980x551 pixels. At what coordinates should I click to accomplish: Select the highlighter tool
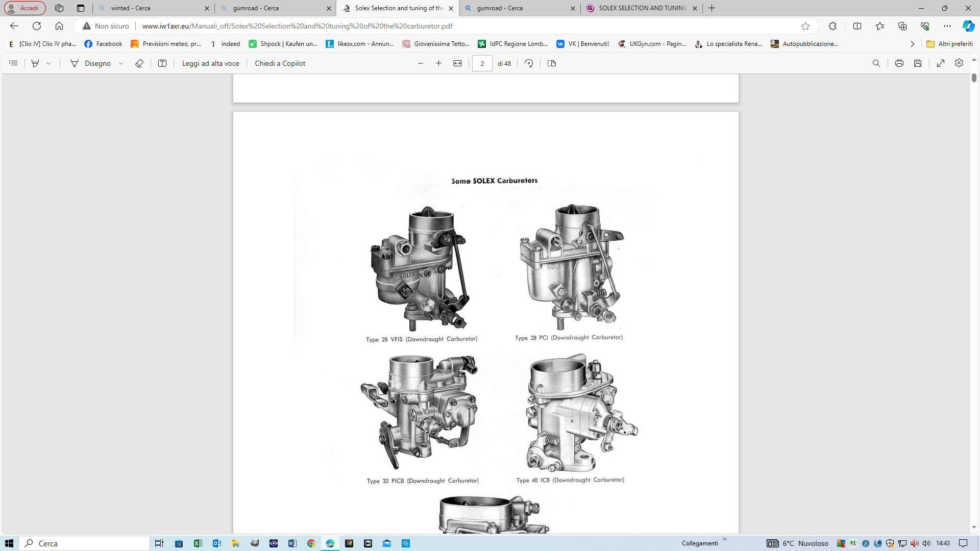(34, 63)
